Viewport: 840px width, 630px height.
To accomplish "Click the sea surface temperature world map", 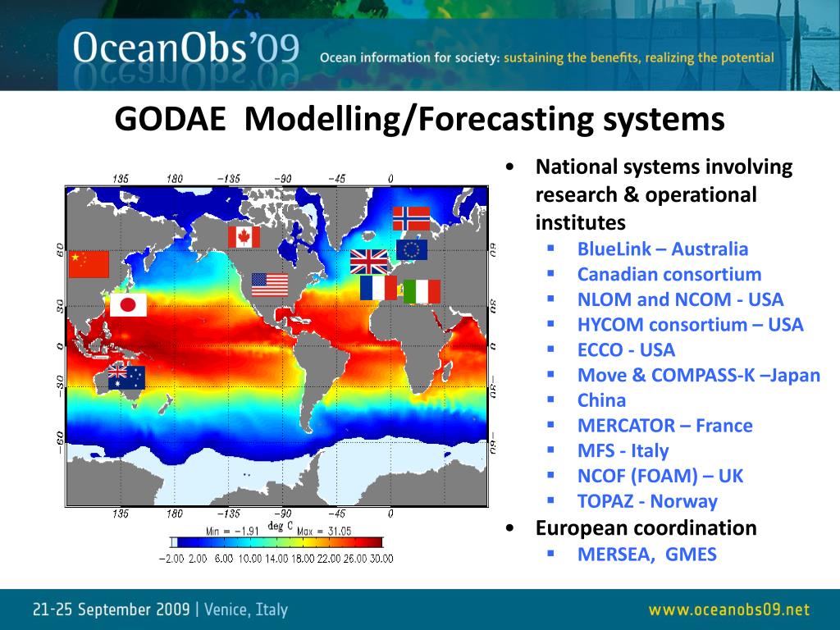I will point(276,346).
